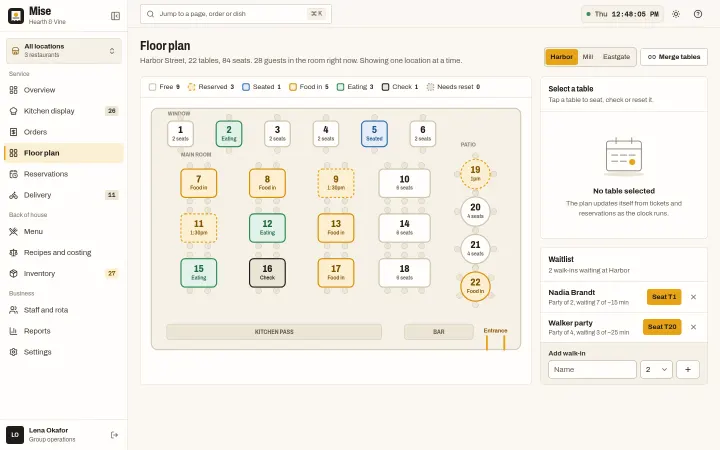Select patio table 19 reserved at 1pm

coord(475,174)
